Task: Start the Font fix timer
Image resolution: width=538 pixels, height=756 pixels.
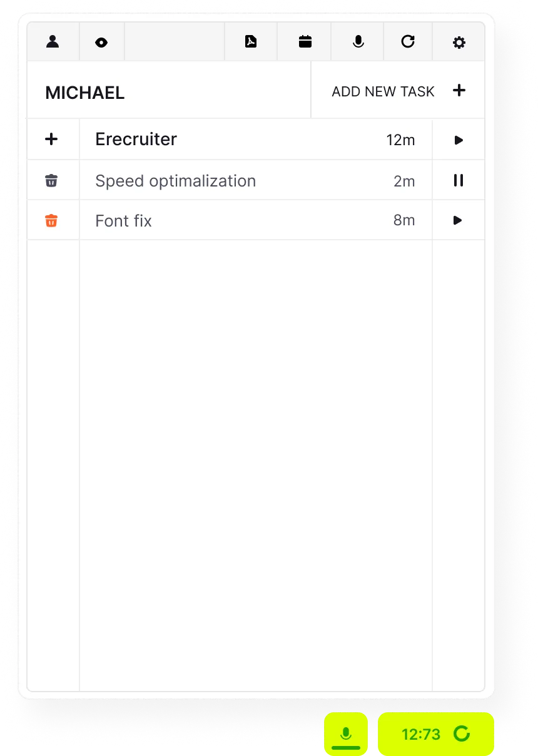Action: click(458, 220)
